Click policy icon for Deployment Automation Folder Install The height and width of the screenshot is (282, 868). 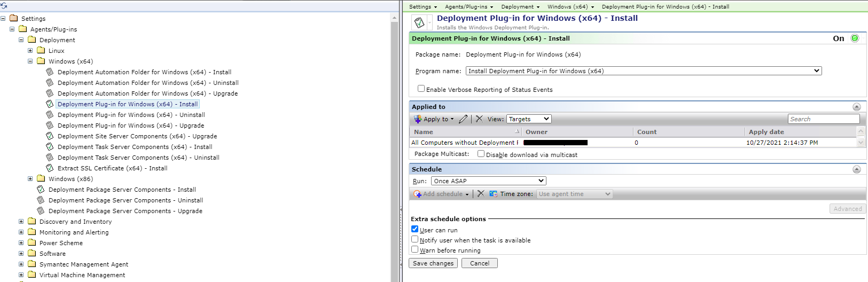(x=50, y=72)
